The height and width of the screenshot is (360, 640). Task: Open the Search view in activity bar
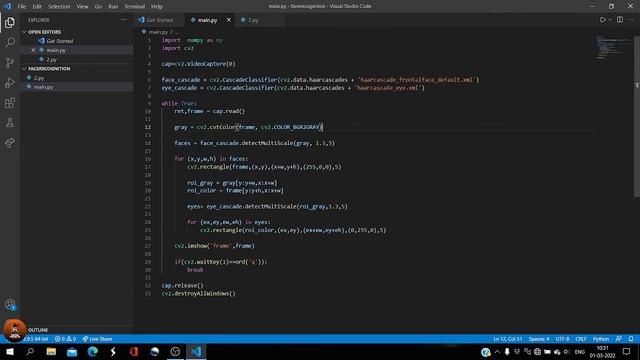coord(10,42)
